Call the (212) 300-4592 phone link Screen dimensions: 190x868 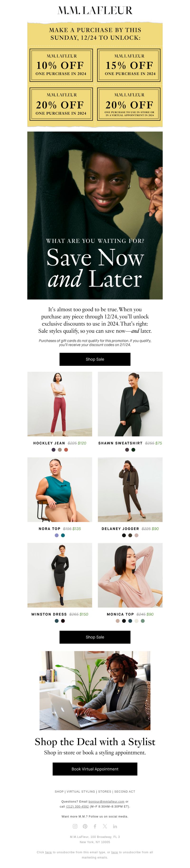click(77, 806)
